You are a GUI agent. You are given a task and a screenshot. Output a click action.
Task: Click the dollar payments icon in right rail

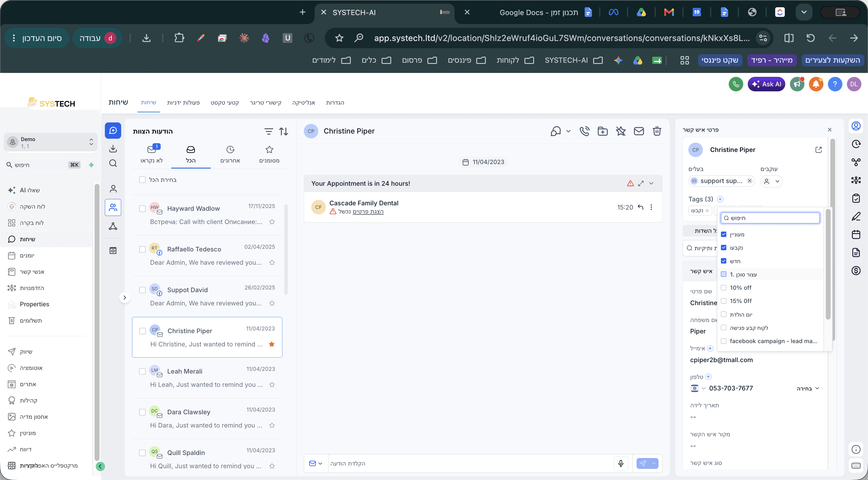[856, 271]
